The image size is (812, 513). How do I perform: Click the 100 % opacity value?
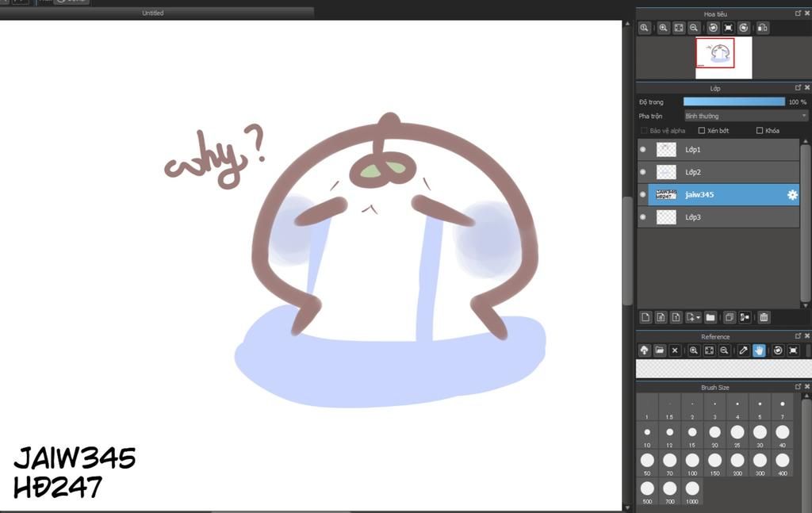pyautogui.click(x=798, y=102)
